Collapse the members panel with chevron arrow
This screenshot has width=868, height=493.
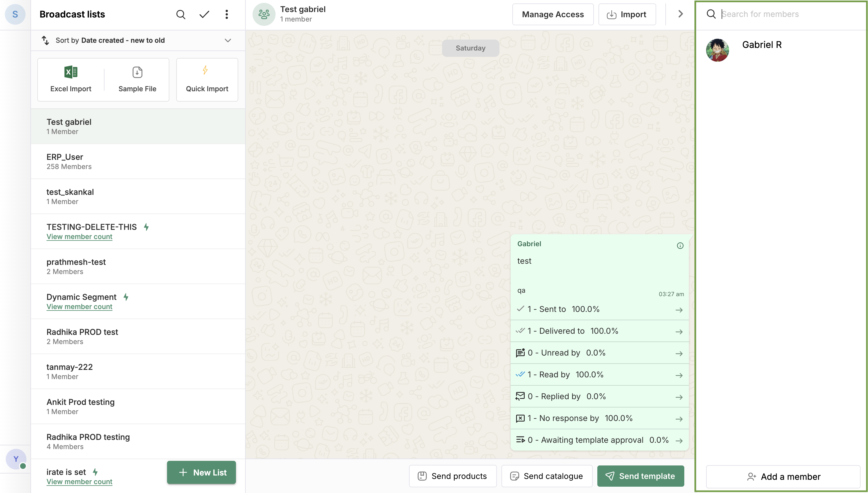tap(680, 14)
